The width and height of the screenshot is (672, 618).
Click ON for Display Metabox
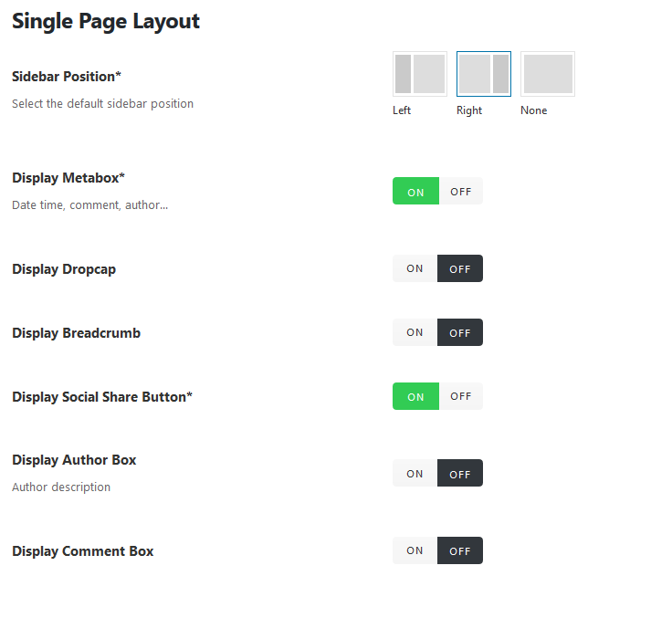pos(415,192)
